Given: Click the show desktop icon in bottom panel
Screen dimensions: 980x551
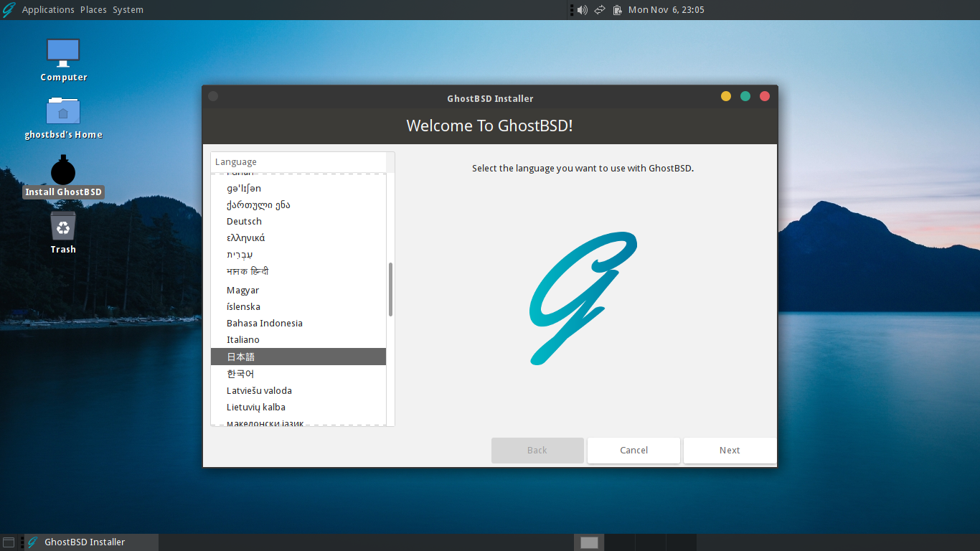Looking at the screenshot, I should (9, 542).
